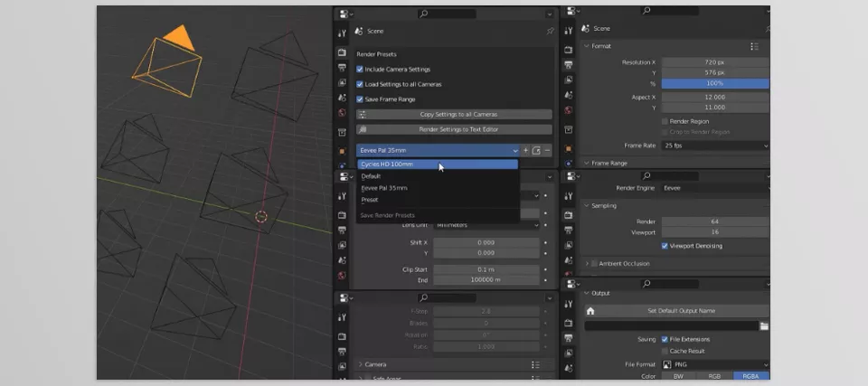Open View Layer tab in Render Presets panel sidebar

point(342,83)
